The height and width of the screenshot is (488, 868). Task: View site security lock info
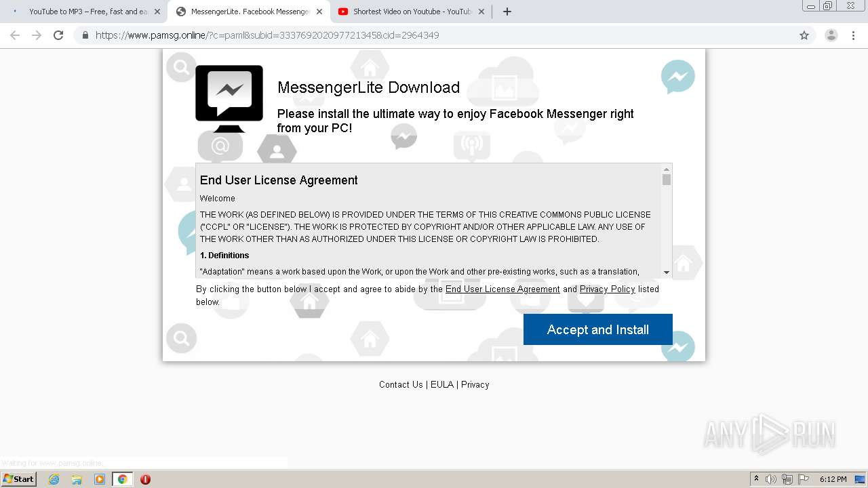click(x=85, y=35)
